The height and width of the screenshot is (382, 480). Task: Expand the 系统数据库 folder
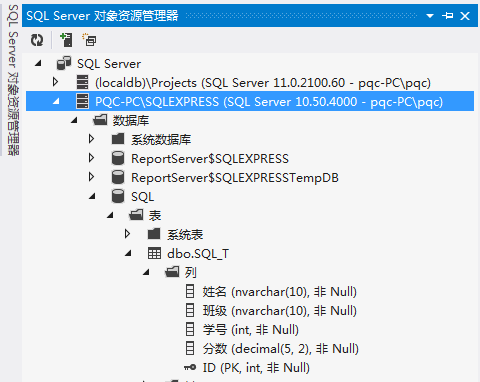click(91, 139)
